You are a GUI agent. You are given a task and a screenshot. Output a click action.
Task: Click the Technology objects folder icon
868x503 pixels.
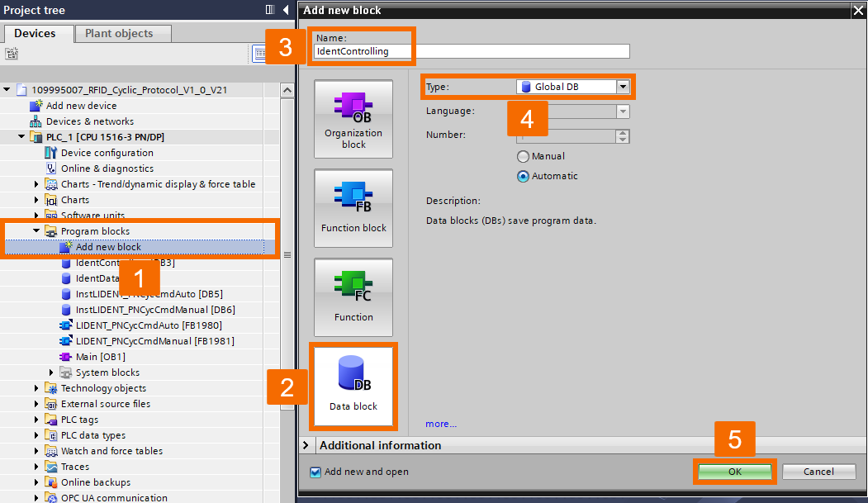point(51,388)
